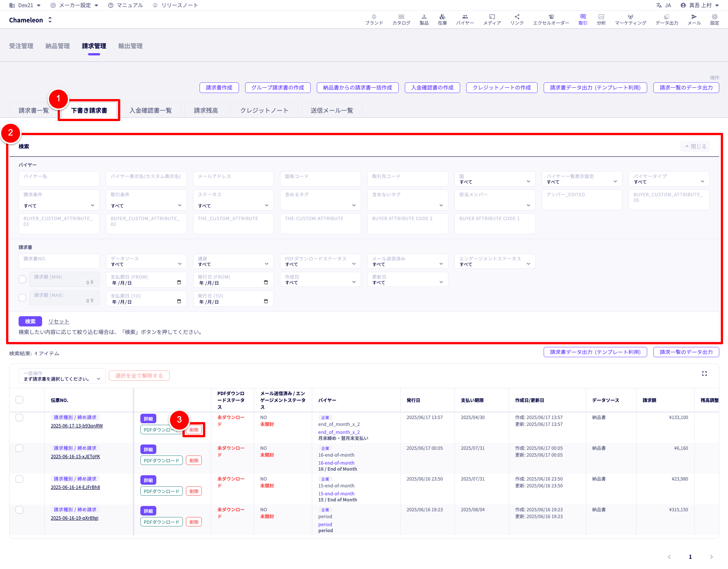Image resolution: width=728 pixels, height=569 pixels.
Task: Open the ブランド nav icon
Action: point(374,20)
